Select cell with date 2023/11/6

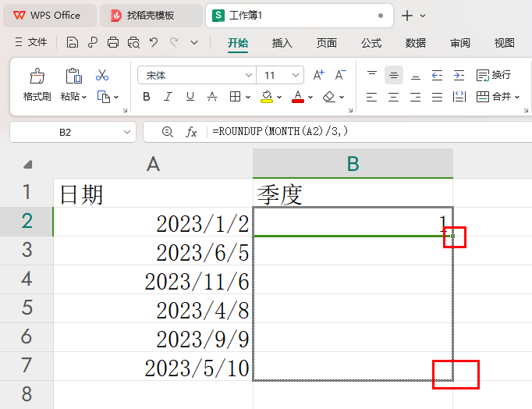[153, 279]
